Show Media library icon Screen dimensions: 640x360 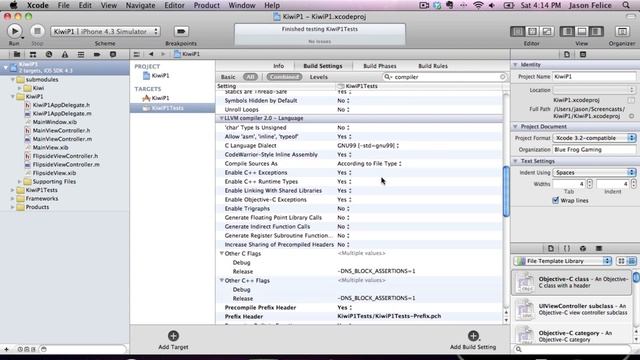point(599,248)
